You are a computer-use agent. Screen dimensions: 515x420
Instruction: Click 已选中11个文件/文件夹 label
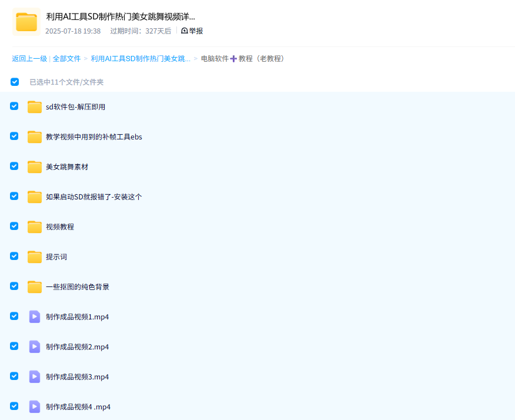66,82
